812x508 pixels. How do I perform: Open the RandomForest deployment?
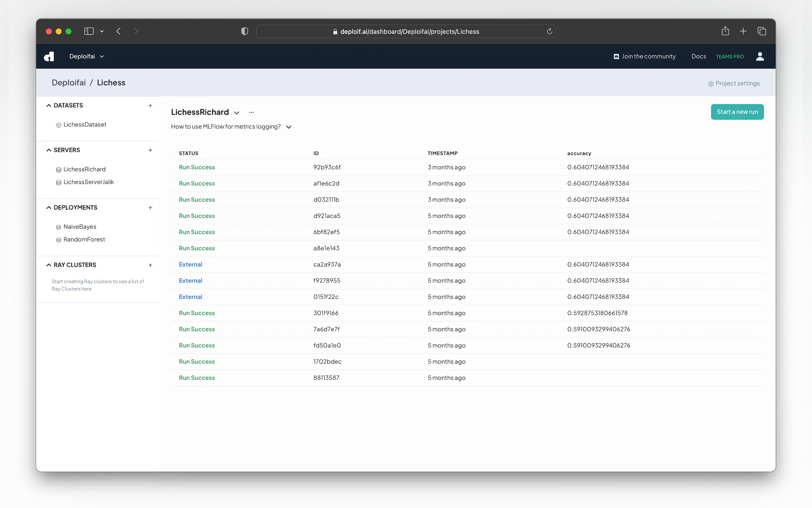(84, 240)
